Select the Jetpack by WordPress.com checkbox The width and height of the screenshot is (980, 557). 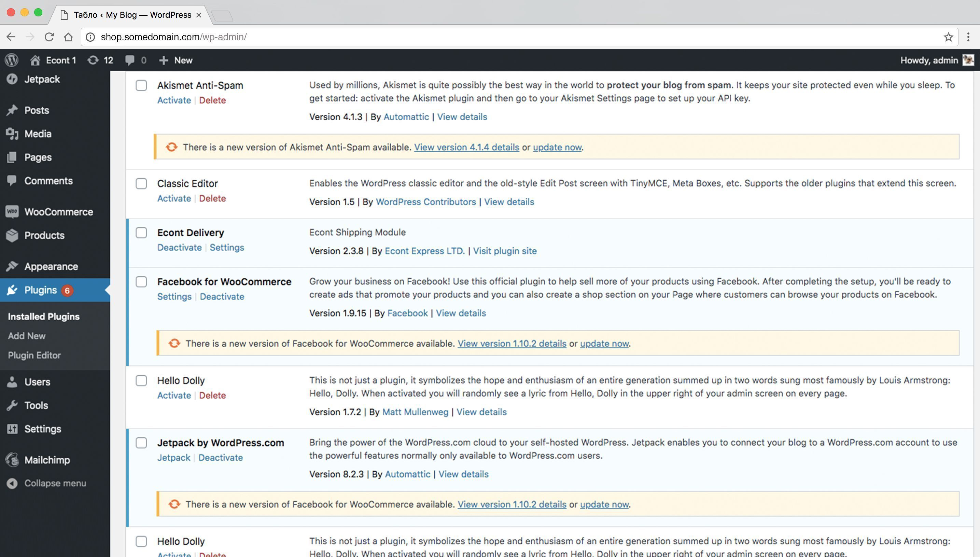pyautogui.click(x=141, y=443)
